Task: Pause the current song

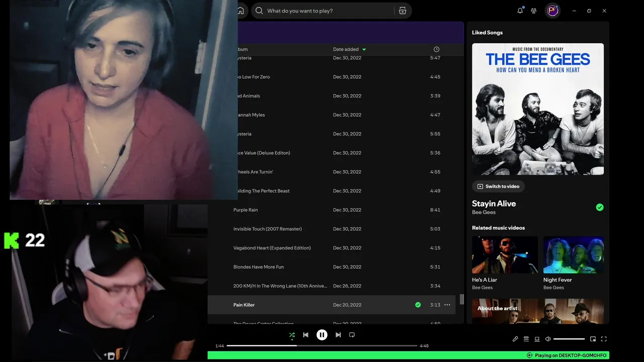Action: click(x=322, y=335)
